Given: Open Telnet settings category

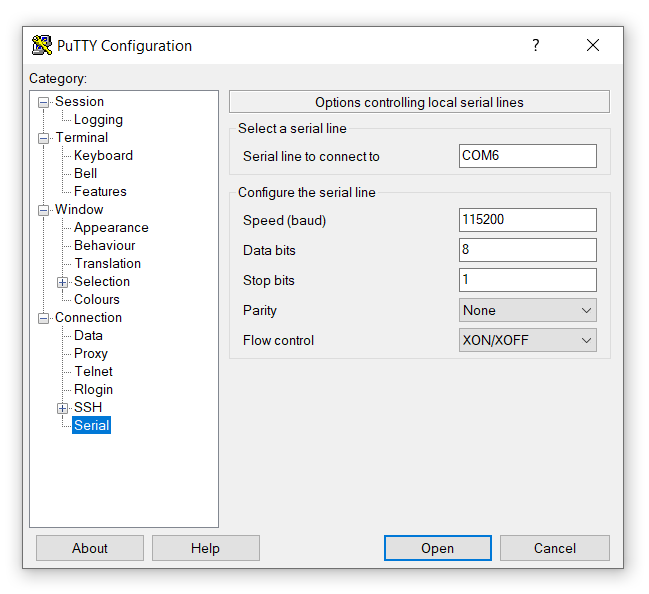Looking at the screenshot, I should pos(94,372).
